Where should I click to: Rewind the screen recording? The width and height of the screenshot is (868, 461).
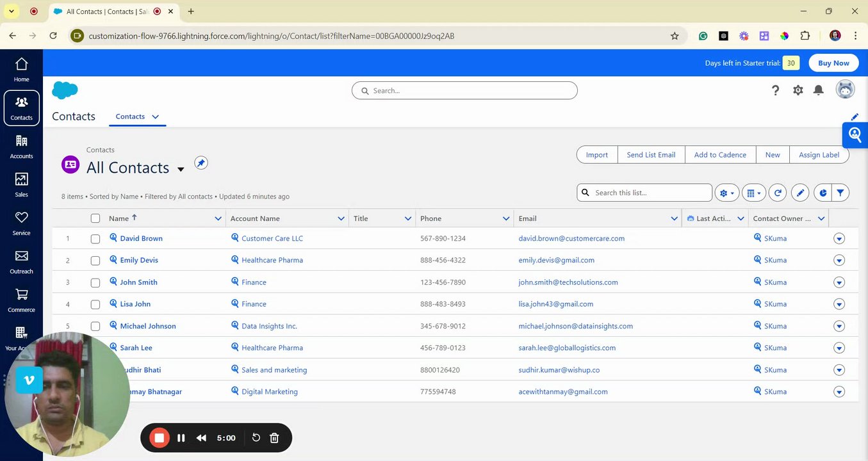(x=201, y=438)
